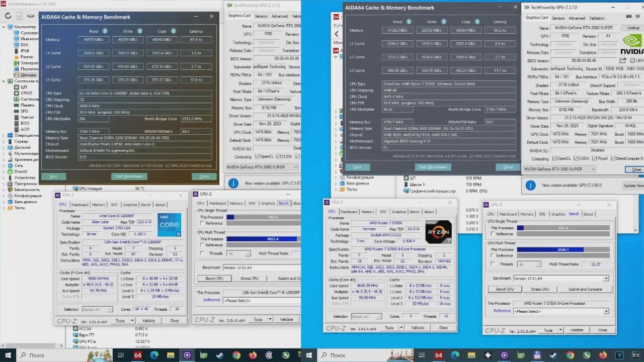Open Read info icon in Ryzen 5700X benchmark dialog

click(409, 22)
